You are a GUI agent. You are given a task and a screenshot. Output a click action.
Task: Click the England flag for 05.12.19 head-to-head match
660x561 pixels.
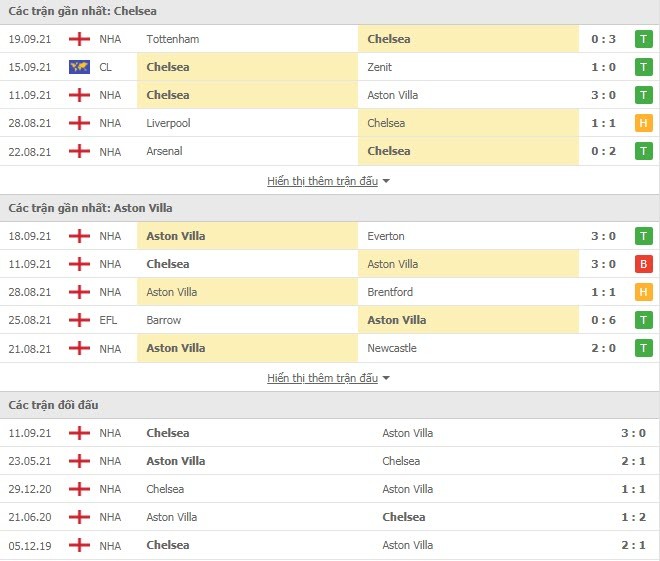[79, 545]
